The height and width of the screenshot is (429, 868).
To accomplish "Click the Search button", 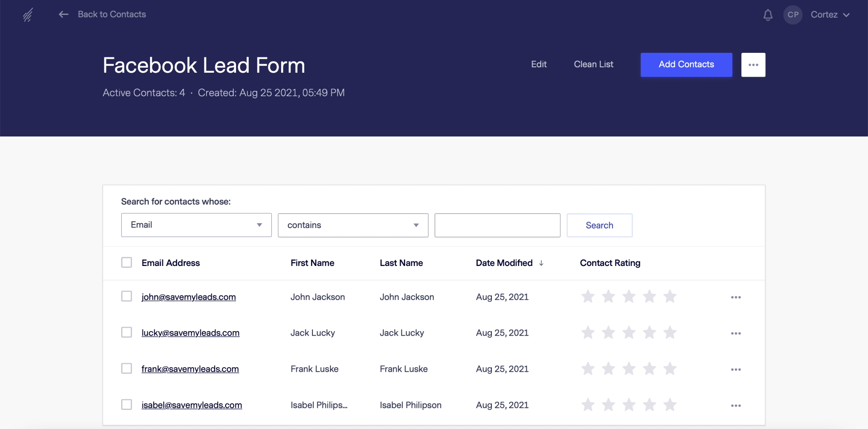I will pyautogui.click(x=599, y=225).
